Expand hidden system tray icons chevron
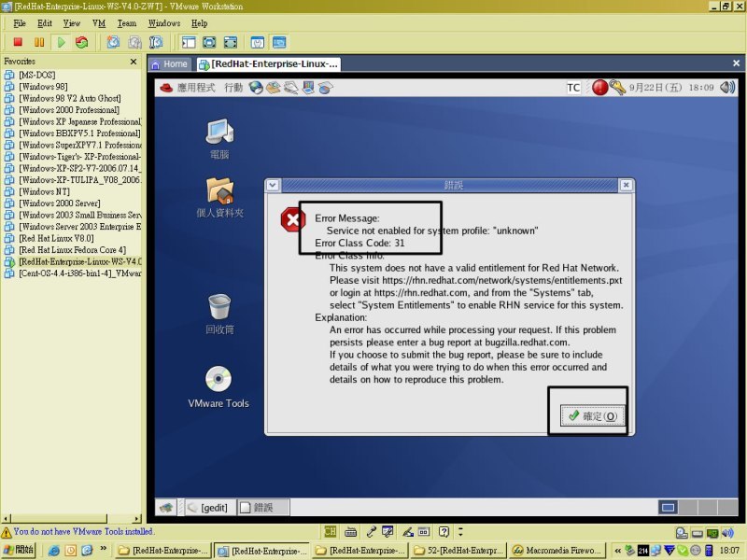This screenshot has width=747, height=560. [617, 551]
